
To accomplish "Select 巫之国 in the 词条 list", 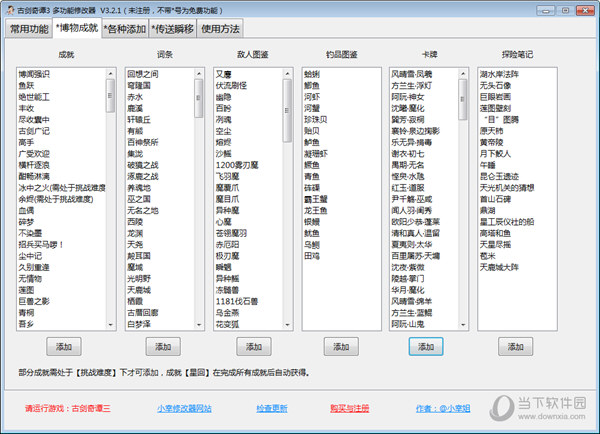I will (139, 199).
